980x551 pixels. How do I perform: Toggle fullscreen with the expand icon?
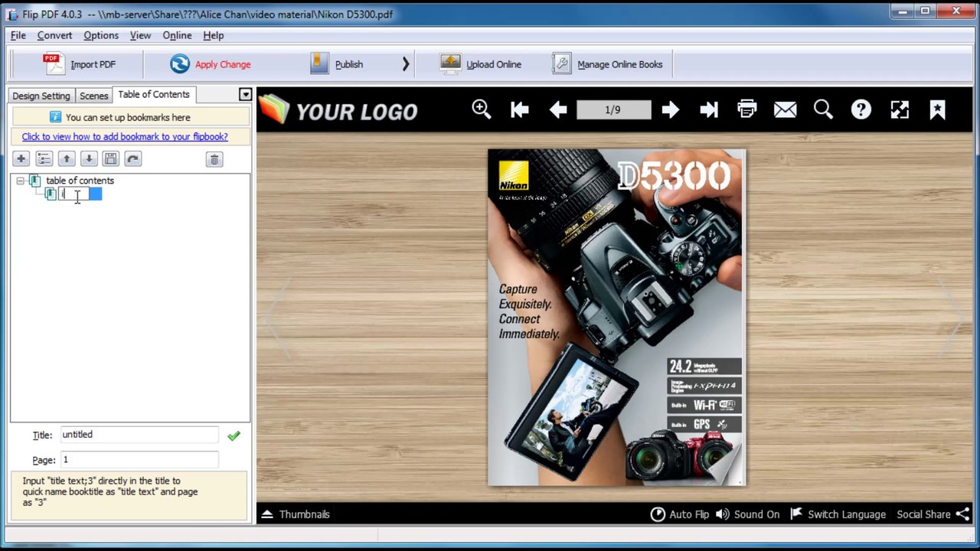900,110
